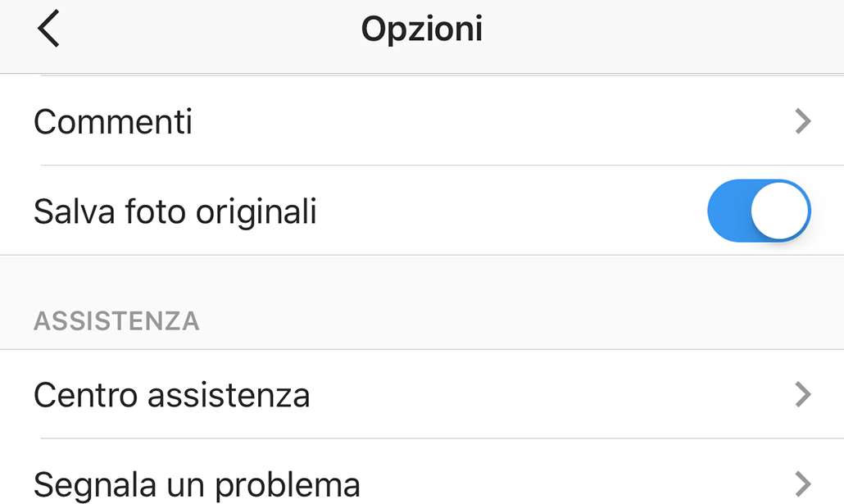Click the blue switch next to Salva foto originali
Viewport: 844px width, 504px height.
pos(758,211)
